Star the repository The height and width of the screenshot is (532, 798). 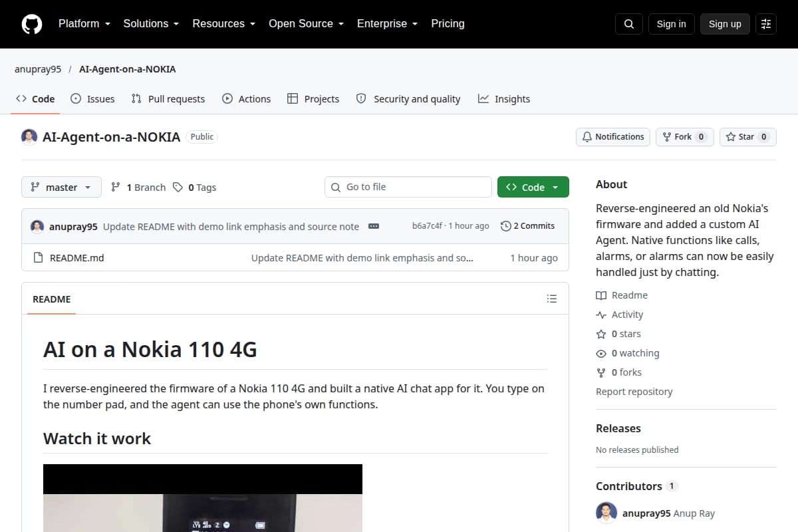748,137
